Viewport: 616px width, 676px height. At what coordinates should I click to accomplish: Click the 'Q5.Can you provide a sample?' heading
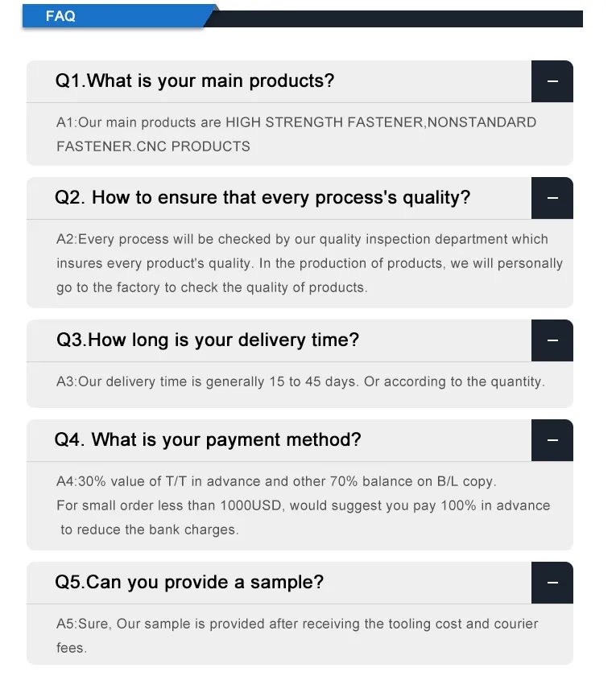coord(189,583)
